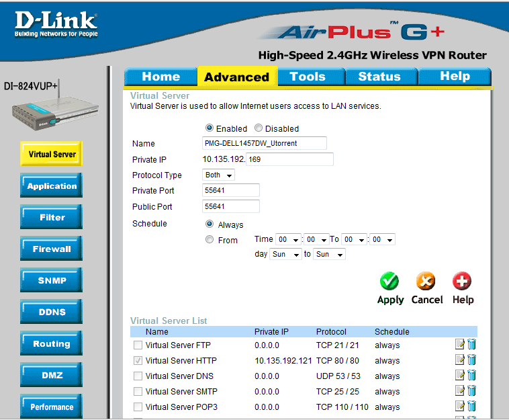This screenshot has width=509, height=420.
Task: Edit the Virtual Server HTTP entry
Action: click(x=460, y=360)
